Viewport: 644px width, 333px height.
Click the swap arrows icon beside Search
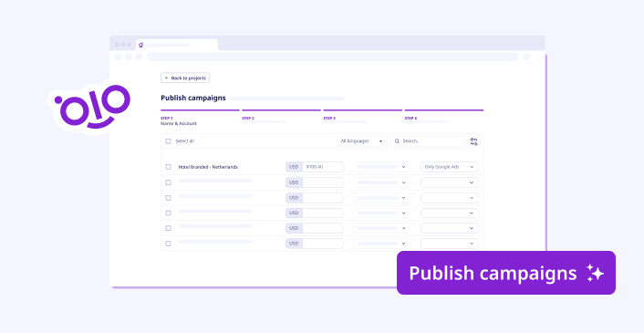click(474, 141)
